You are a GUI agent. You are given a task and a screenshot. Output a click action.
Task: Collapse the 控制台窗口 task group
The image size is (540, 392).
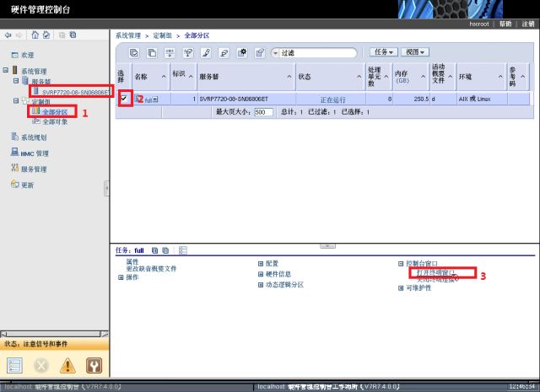coord(401,264)
